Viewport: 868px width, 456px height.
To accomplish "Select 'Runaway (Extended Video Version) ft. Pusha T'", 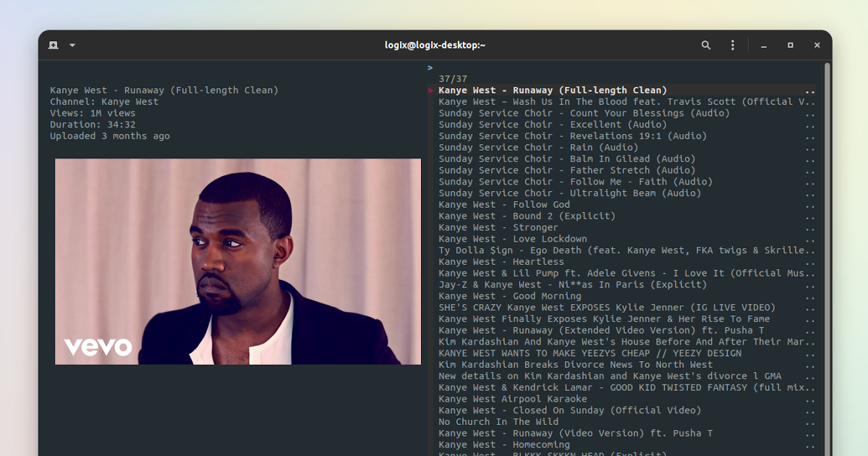I will pos(626,331).
